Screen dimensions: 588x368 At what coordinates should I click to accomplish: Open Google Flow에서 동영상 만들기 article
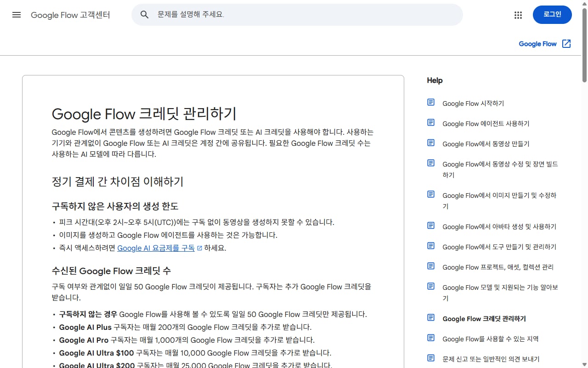point(486,144)
